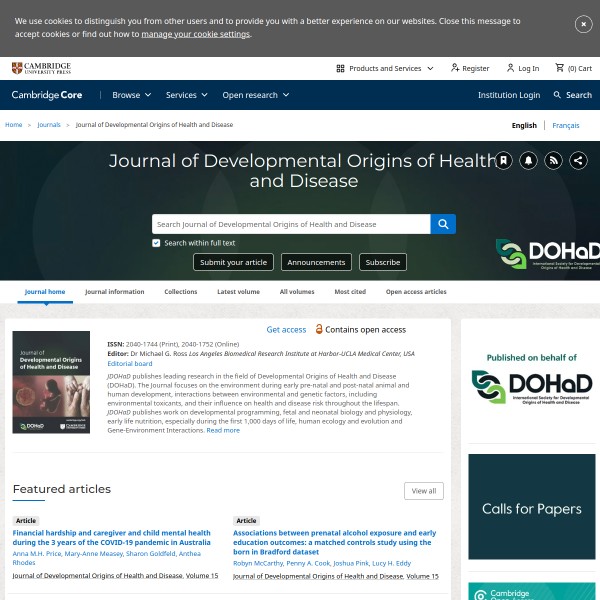Dismiss the cookie banner with X
Viewport: 600px width, 600px height.
pyautogui.click(x=583, y=24)
